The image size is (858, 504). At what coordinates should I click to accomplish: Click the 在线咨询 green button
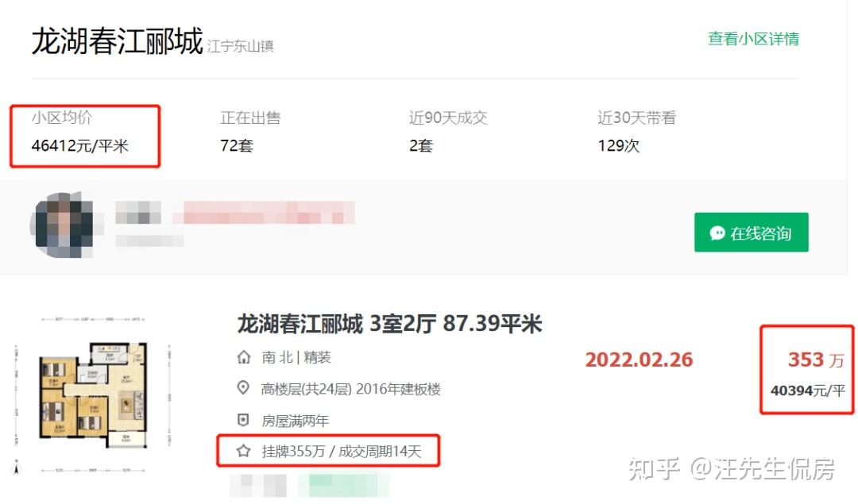751,233
